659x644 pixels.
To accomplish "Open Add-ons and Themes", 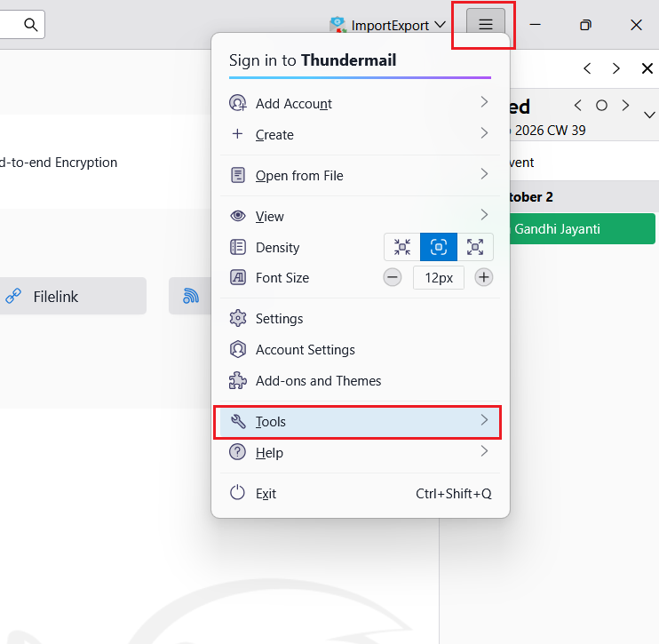I will tap(360, 381).
